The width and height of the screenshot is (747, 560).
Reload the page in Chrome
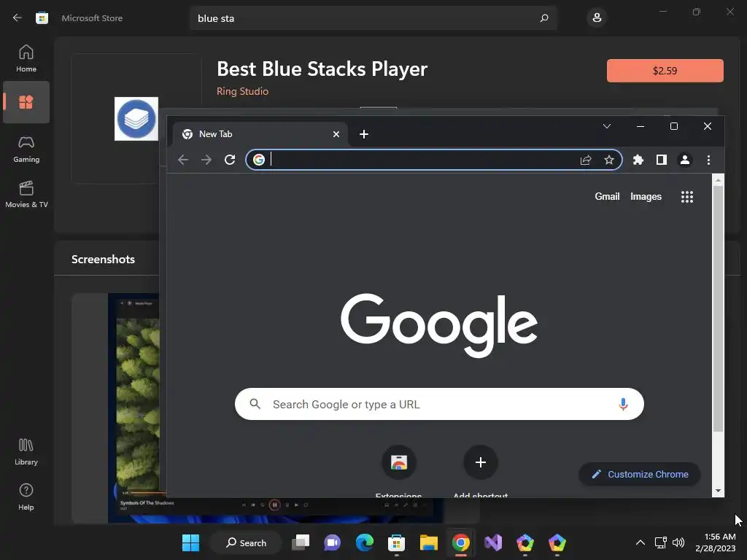click(230, 160)
